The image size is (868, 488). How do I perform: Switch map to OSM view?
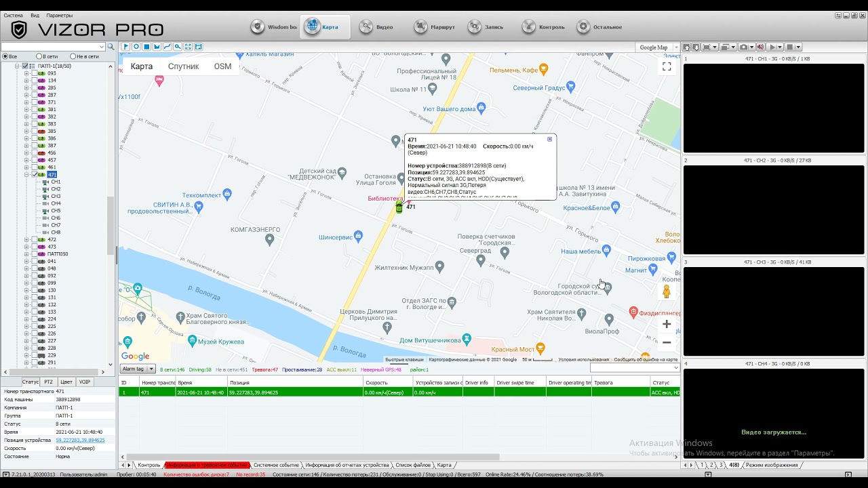click(x=222, y=66)
